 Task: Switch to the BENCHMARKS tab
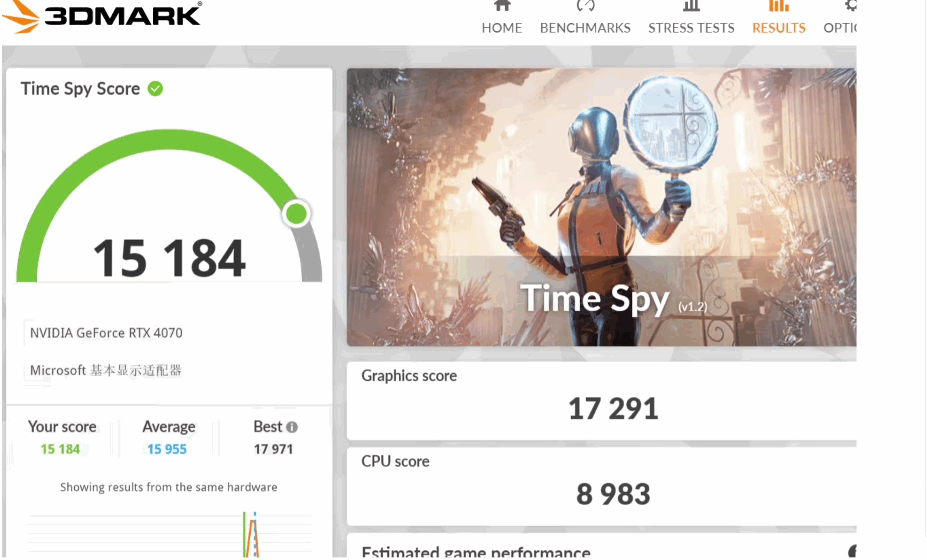[x=585, y=28]
